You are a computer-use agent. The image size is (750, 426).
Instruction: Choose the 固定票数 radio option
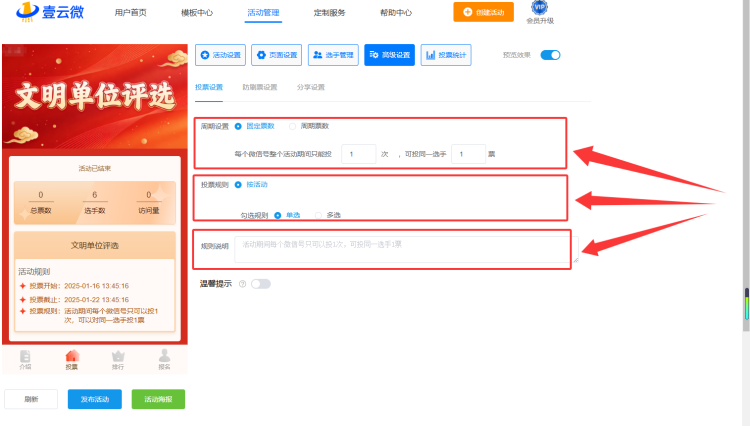pos(238,126)
